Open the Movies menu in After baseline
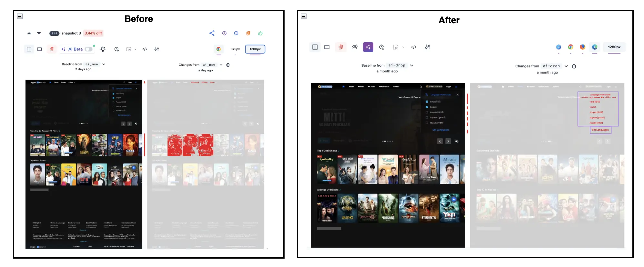Viewport: 644px width, 267px height. pyautogui.click(x=361, y=86)
